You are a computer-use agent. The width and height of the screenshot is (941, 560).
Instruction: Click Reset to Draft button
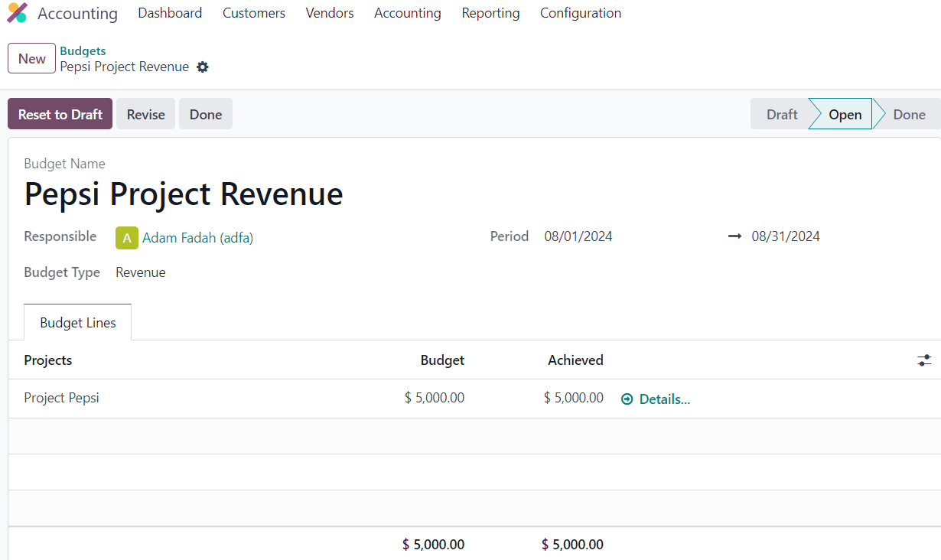pos(60,114)
